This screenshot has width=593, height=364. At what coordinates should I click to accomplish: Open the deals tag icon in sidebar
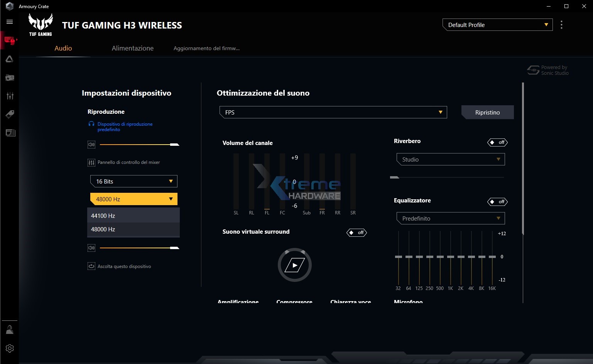coord(10,114)
